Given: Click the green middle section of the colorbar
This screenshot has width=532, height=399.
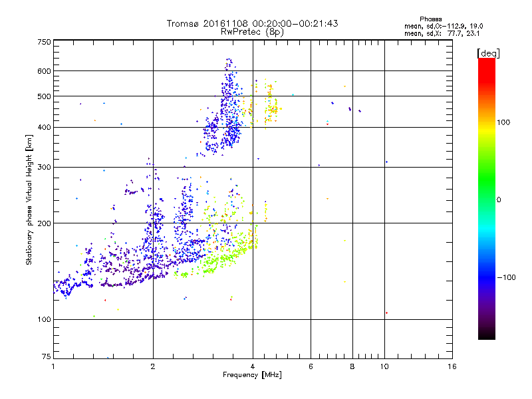Looking at the screenshot, I should point(487,180).
